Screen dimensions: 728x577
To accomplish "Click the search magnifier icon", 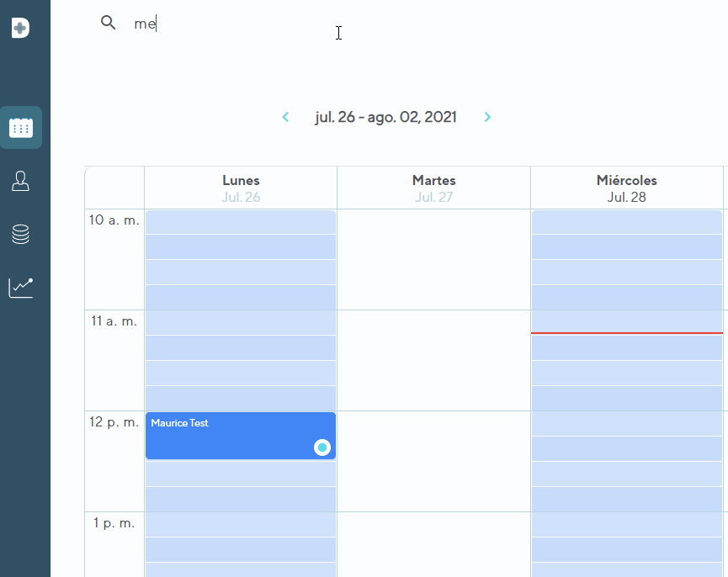I will (x=108, y=23).
